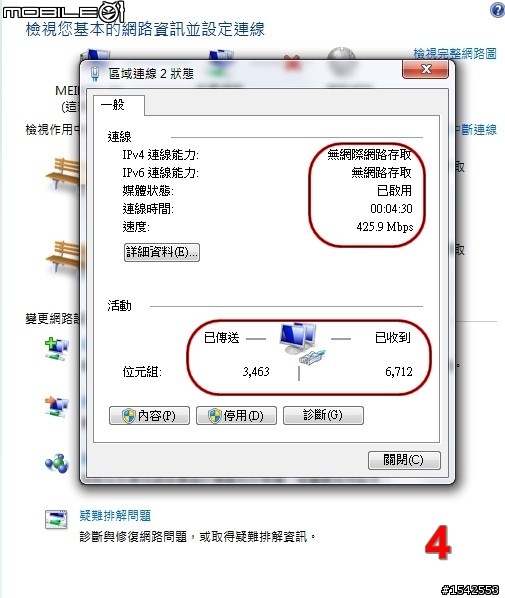The image size is (505, 598).
Task: Click the 內容(P) properties button
Action: tap(149, 415)
